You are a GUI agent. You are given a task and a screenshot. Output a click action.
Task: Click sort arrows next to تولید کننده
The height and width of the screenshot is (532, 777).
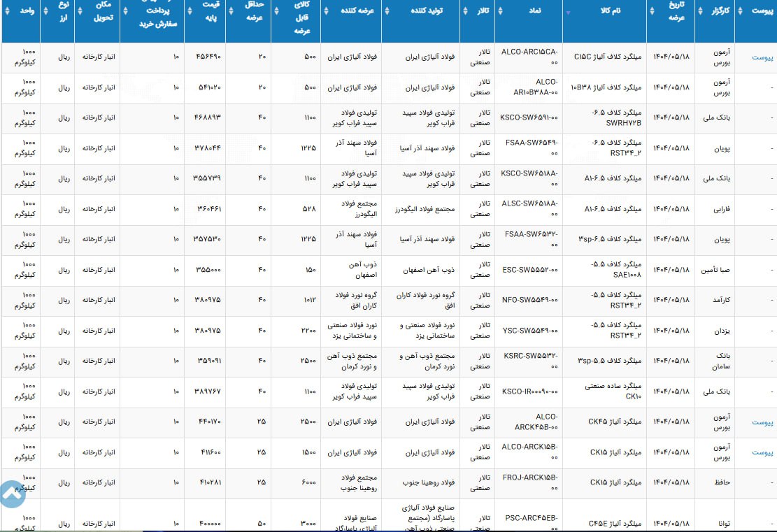(387, 11)
